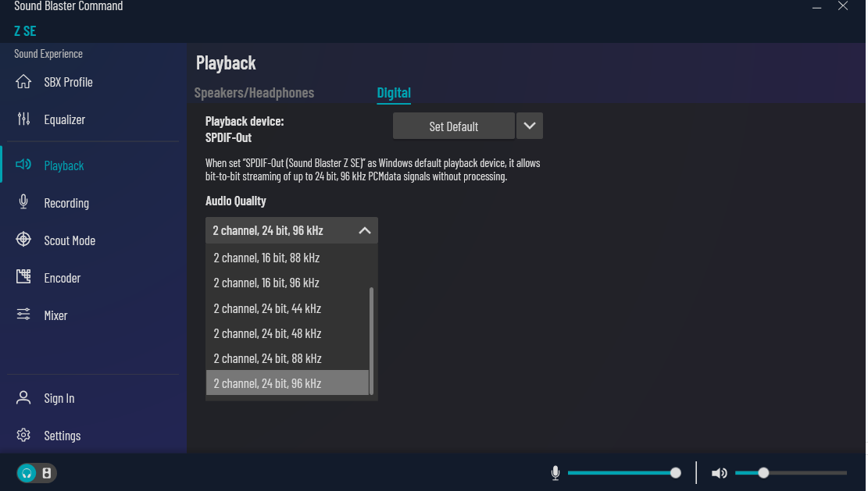Screen dimensions: 868x491
Task: Open the Scout Mode label
Action: [70, 240]
